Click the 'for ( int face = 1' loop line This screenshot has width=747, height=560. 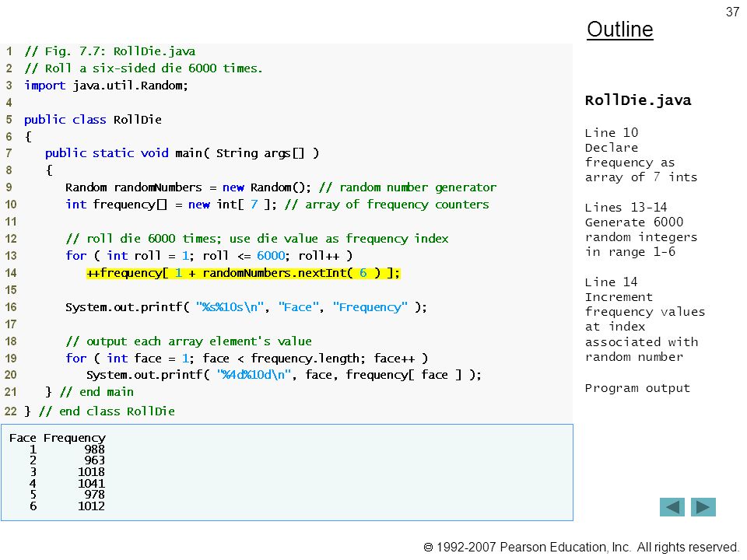click(247, 358)
